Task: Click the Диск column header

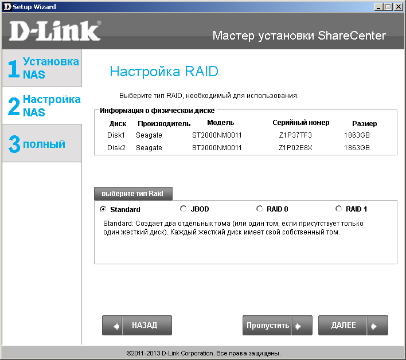Action: point(118,124)
